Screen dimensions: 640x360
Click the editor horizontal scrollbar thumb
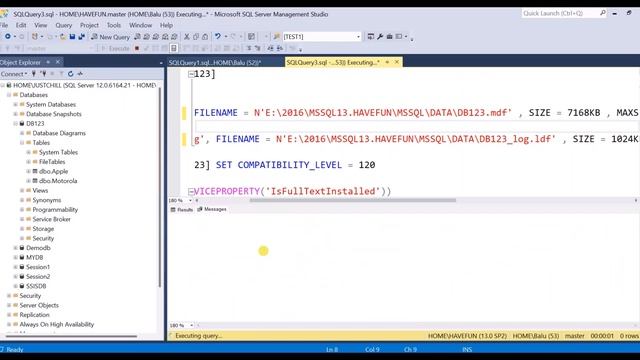click(x=353, y=200)
